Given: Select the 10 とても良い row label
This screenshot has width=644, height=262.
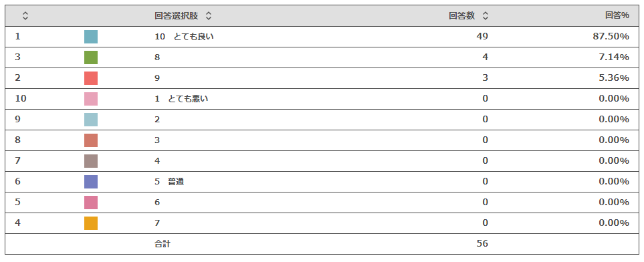Looking at the screenshot, I should pyautogui.click(x=184, y=37).
